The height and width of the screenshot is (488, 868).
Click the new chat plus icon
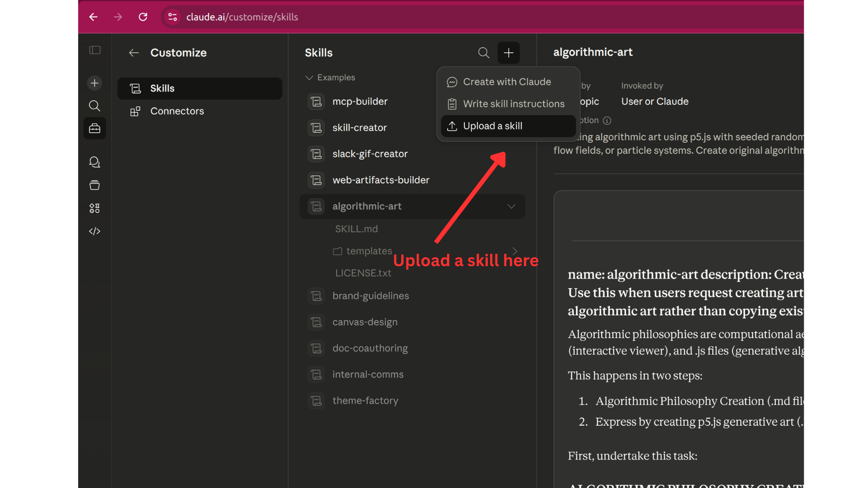click(94, 83)
